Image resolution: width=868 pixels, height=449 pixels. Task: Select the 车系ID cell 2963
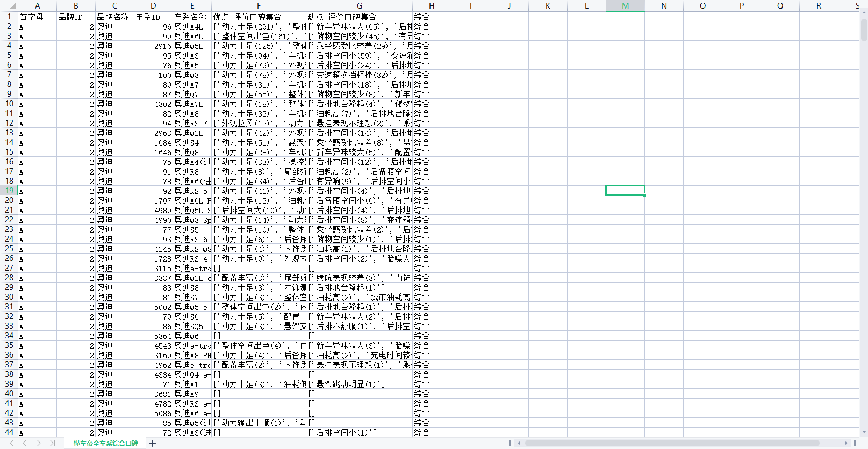point(153,133)
